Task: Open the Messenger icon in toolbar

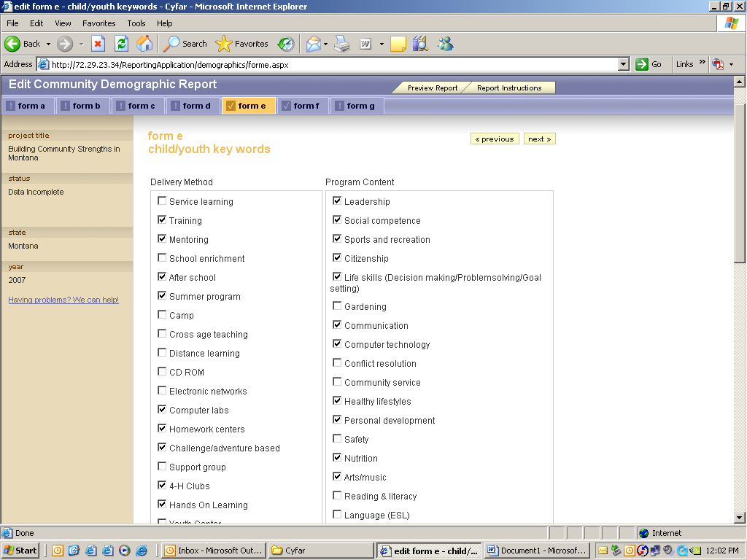Action: coord(445,44)
